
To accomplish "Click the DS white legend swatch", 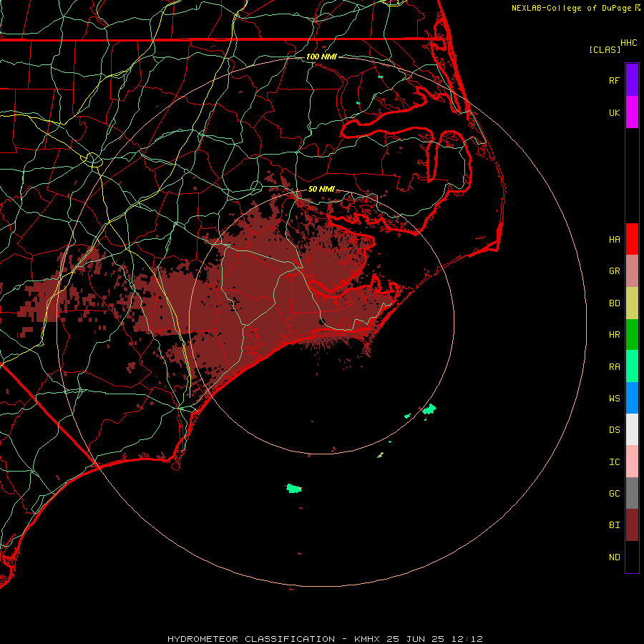I will (632, 429).
